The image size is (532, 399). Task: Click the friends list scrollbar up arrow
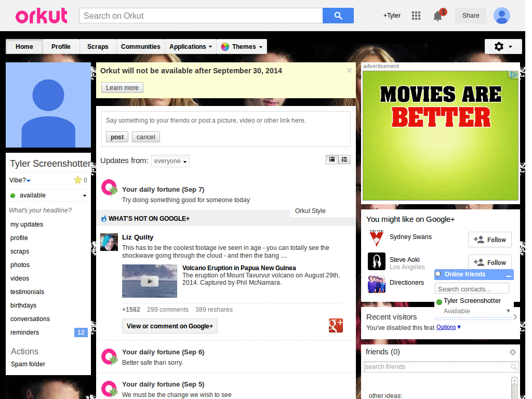click(514, 380)
